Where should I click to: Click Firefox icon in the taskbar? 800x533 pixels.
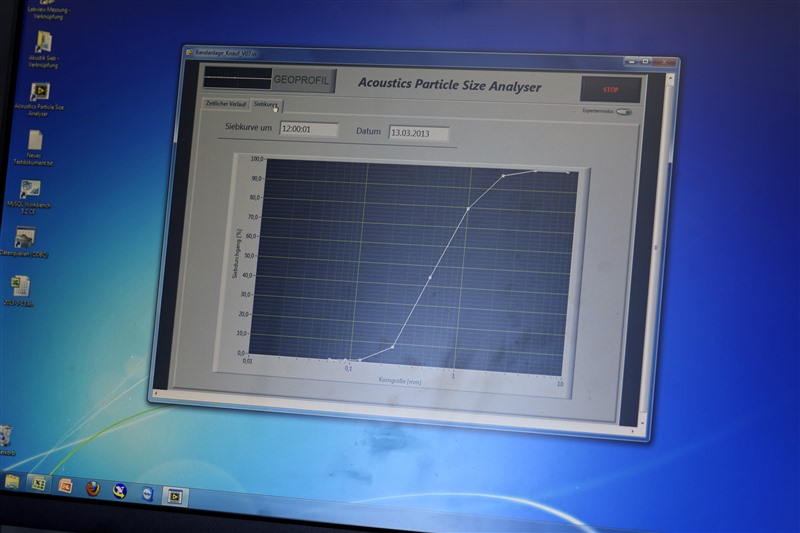[x=93, y=488]
